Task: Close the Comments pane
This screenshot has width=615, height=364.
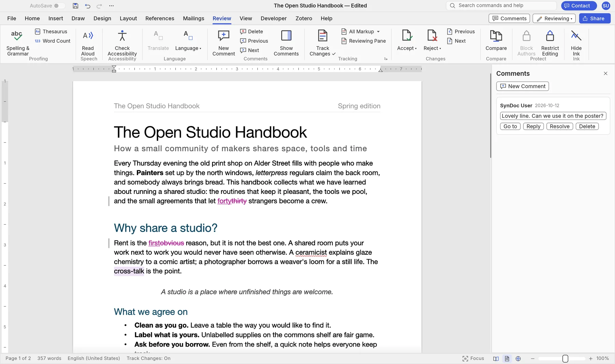Action: pos(605,73)
